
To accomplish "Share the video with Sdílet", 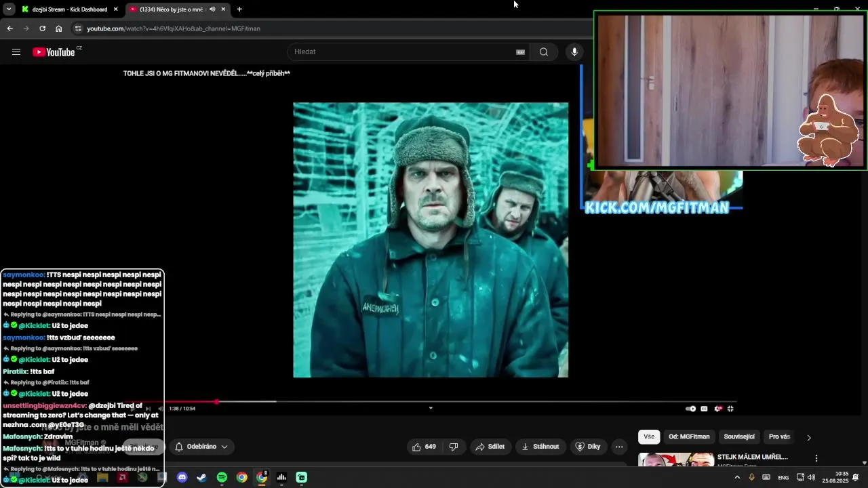I will [490, 447].
